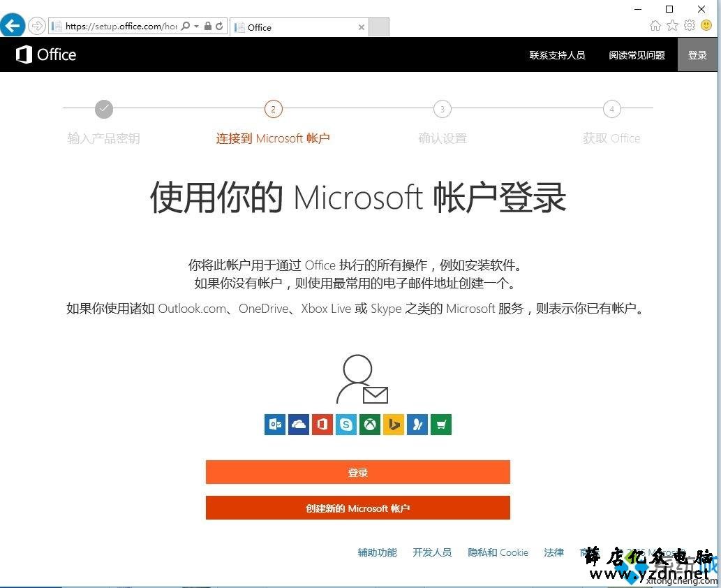Select step 3 circle in progress bar

tap(443, 109)
